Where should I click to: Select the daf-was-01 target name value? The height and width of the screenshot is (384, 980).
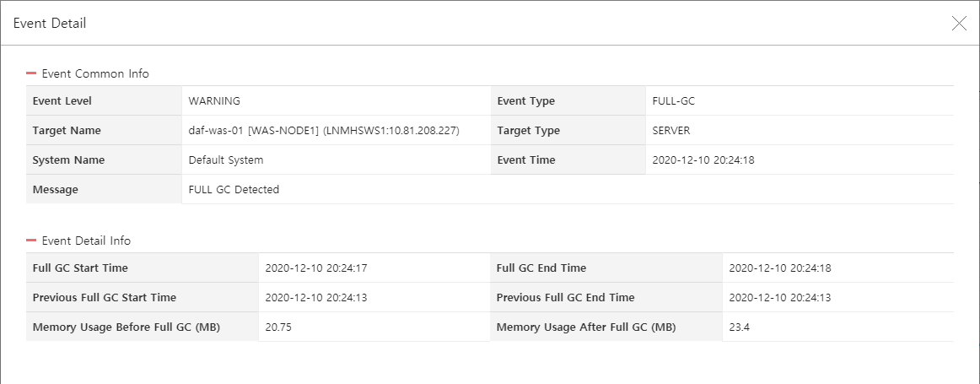[323, 131]
